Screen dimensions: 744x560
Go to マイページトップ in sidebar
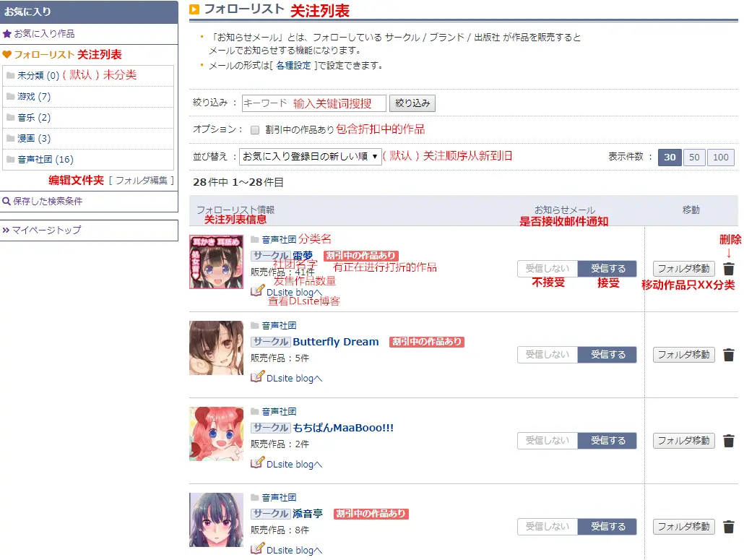pos(46,231)
